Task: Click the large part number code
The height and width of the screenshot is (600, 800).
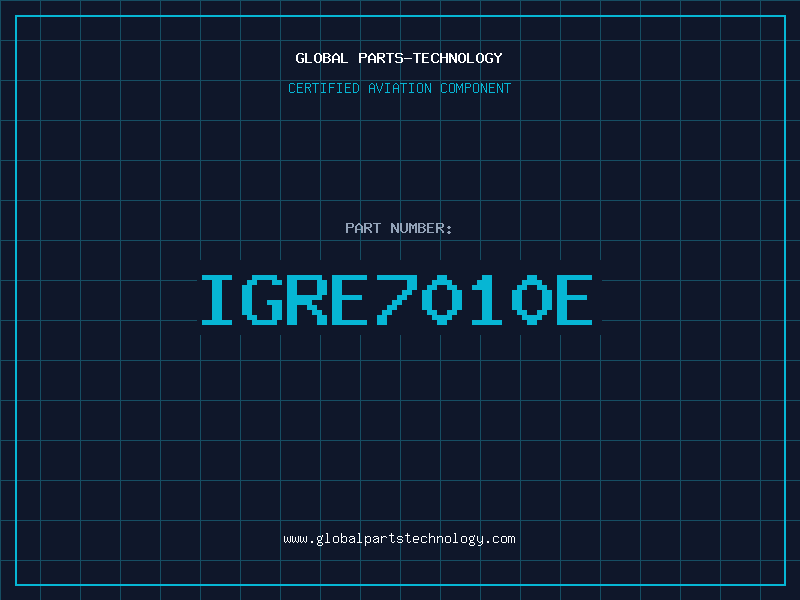Action: point(399,300)
